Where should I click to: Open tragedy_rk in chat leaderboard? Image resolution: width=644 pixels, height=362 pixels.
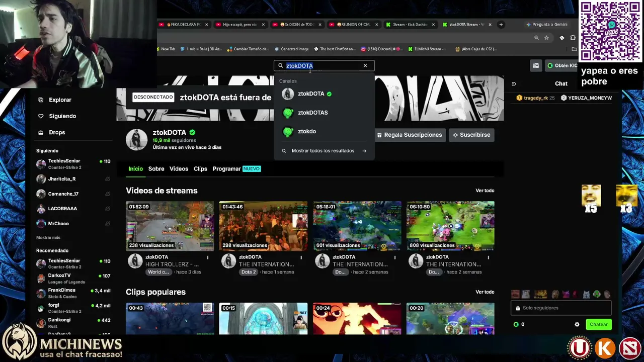pyautogui.click(x=535, y=98)
